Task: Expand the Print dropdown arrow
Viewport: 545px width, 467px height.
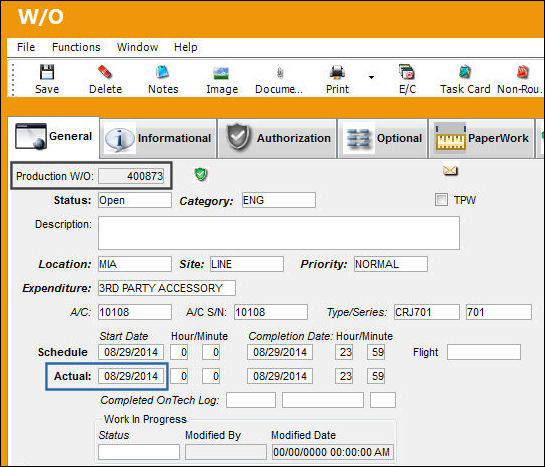Action: click(372, 77)
